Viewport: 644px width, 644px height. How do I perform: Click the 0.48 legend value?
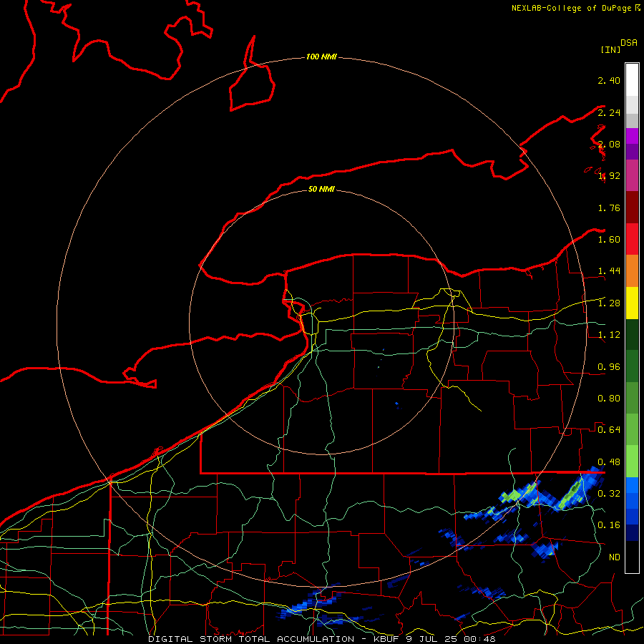pyautogui.click(x=609, y=462)
